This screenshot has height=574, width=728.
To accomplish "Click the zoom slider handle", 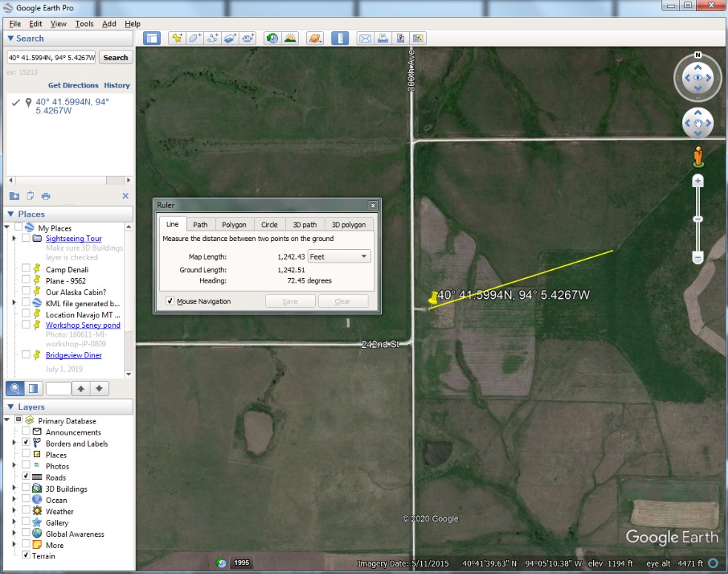I will pos(698,219).
